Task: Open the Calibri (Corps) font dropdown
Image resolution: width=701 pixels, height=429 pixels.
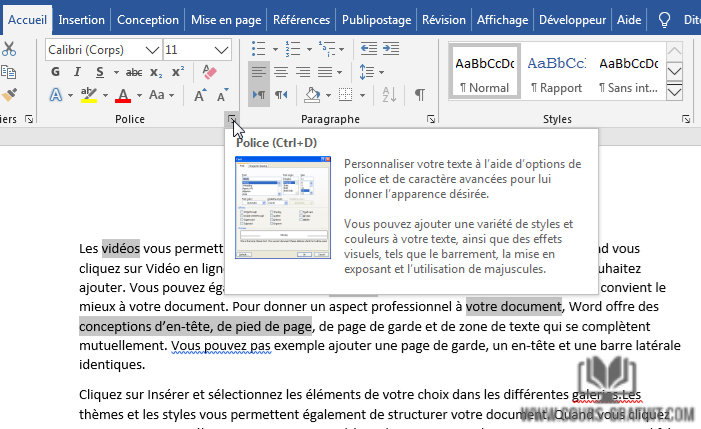Action: coord(152,49)
